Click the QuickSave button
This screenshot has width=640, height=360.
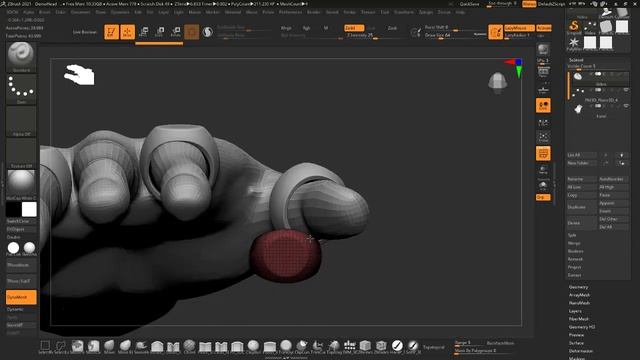pyautogui.click(x=469, y=4)
